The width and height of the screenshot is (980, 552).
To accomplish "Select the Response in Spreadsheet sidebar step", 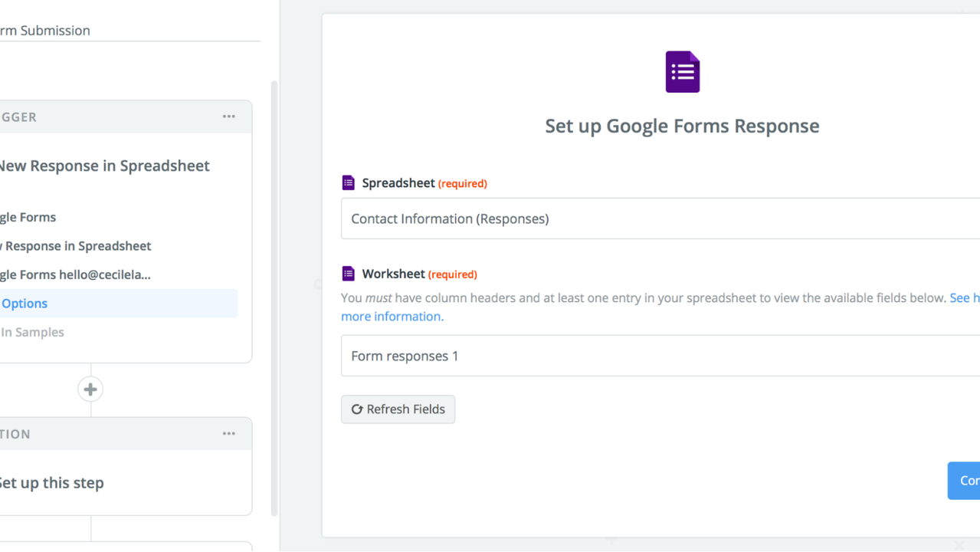I will point(77,246).
